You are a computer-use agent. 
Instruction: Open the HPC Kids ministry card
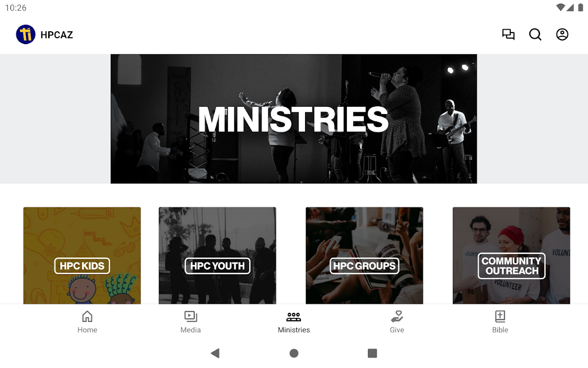pyautogui.click(x=82, y=255)
